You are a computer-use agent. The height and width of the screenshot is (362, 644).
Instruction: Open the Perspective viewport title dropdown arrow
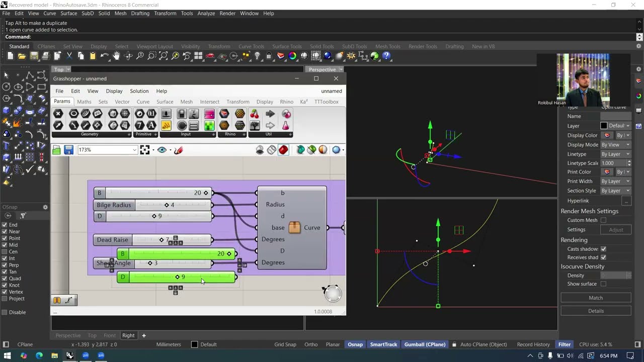pyautogui.click(x=341, y=70)
